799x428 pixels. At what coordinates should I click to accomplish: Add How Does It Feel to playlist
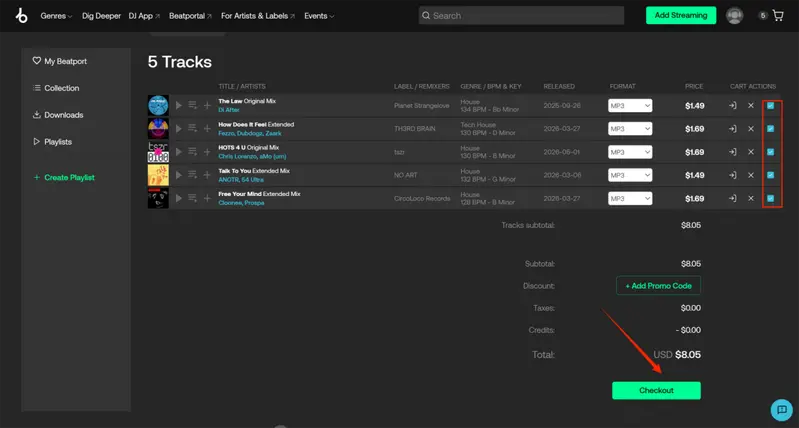pyautogui.click(x=207, y=129)
